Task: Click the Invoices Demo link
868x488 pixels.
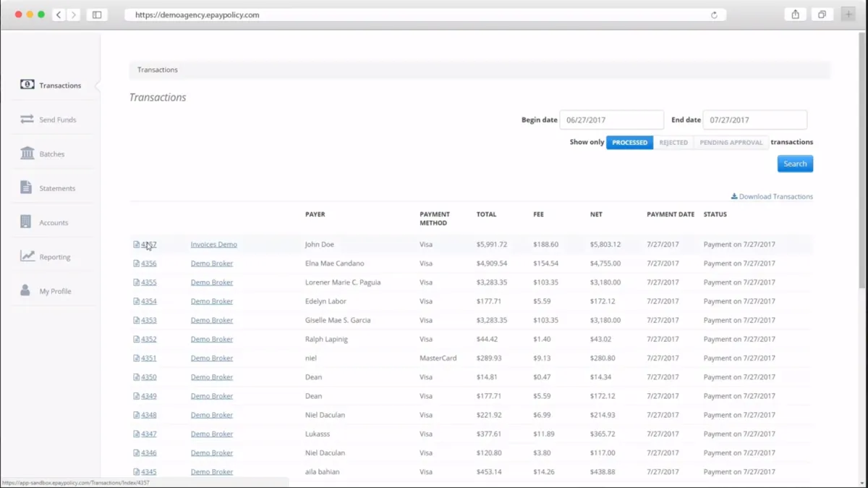Action: click(x=213, y=245)
